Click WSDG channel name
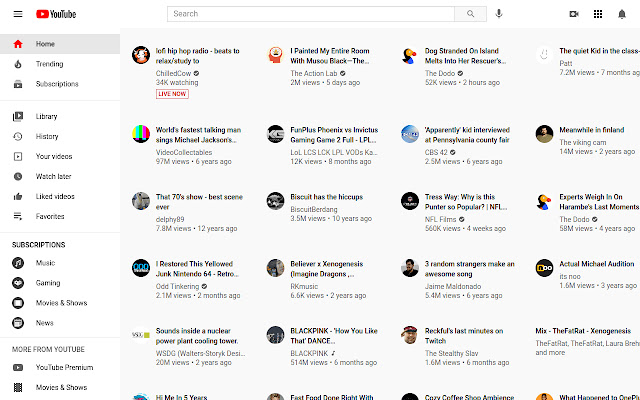This screenshot has height=400, width=640. point(200,353)
